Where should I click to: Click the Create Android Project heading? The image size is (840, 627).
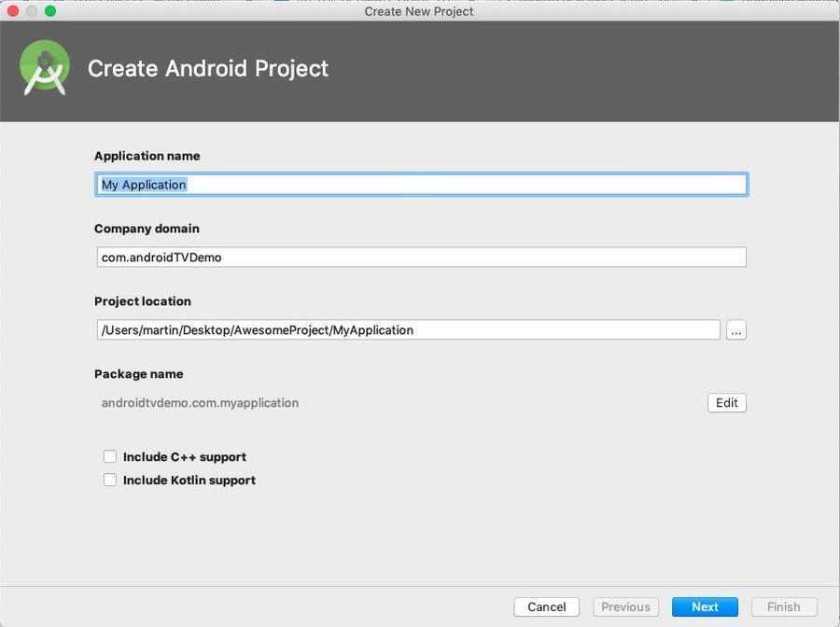208,68
